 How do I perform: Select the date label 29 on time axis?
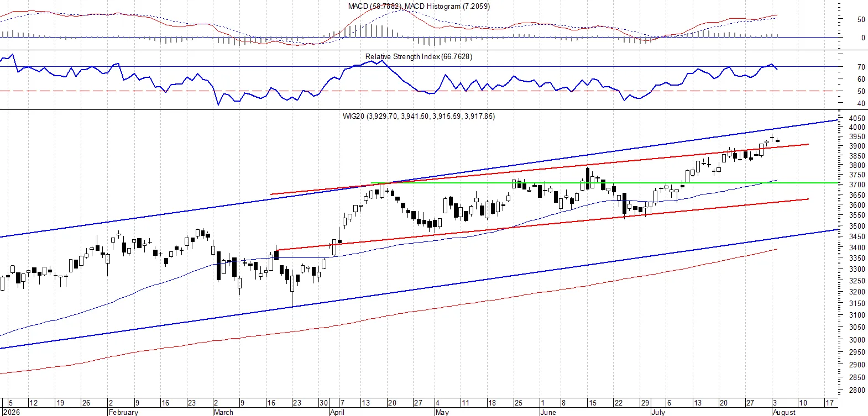(645, 403)
